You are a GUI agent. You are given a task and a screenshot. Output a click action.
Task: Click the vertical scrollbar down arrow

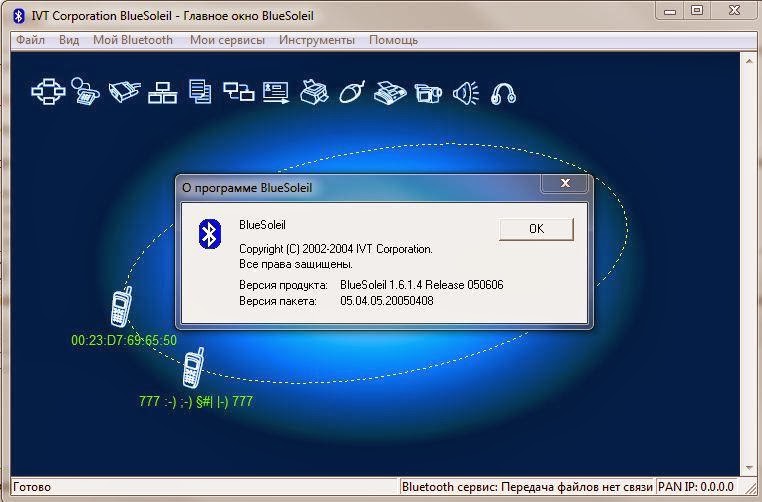(748, 468)
